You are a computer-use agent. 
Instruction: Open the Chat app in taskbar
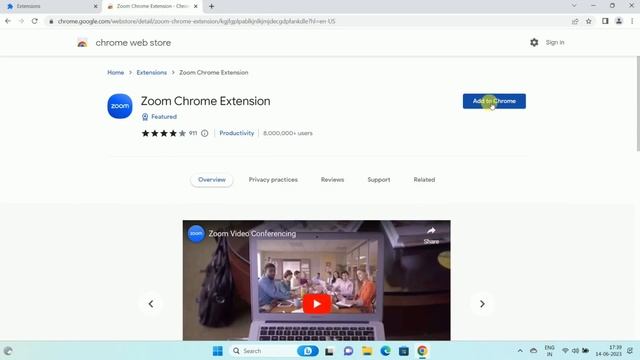348,351
